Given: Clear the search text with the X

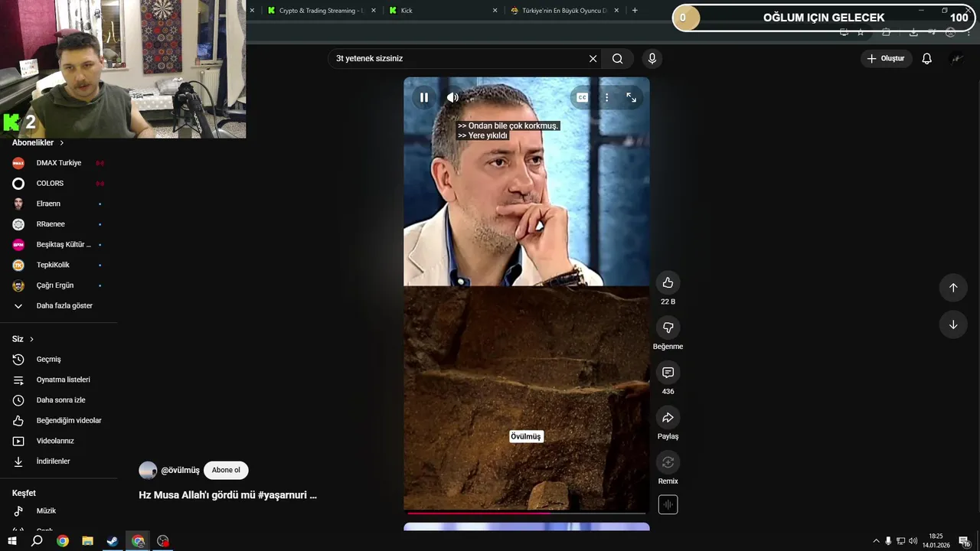Looking at the screenshot, I should pyautogui.click(x=593, y=59).
